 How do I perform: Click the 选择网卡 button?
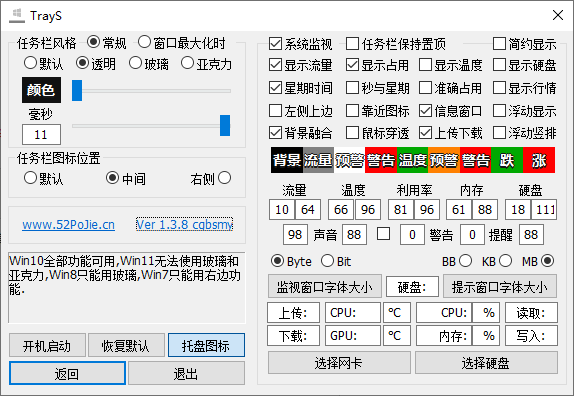pyautogui.click(x=339, y=363)
